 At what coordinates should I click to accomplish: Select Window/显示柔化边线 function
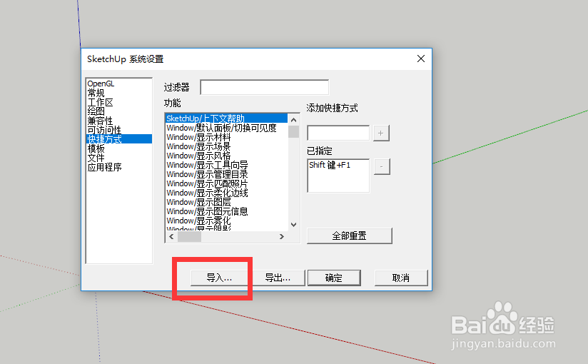point(226,193)
